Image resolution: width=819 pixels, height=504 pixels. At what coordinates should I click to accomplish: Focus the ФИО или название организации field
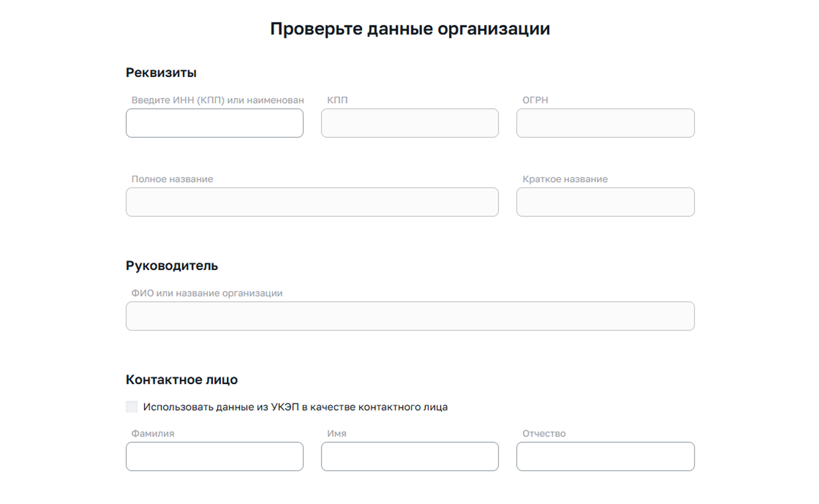(x=410, y=316)
